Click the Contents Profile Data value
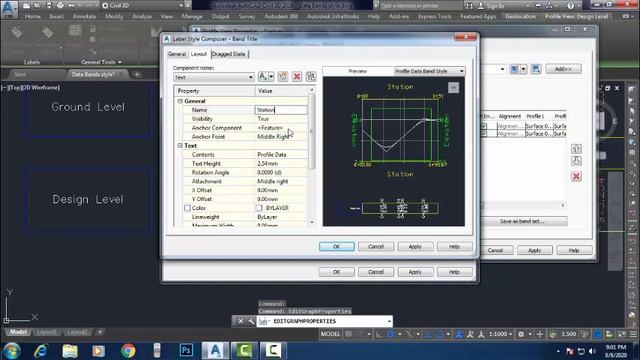 click(x=281, y=155)
